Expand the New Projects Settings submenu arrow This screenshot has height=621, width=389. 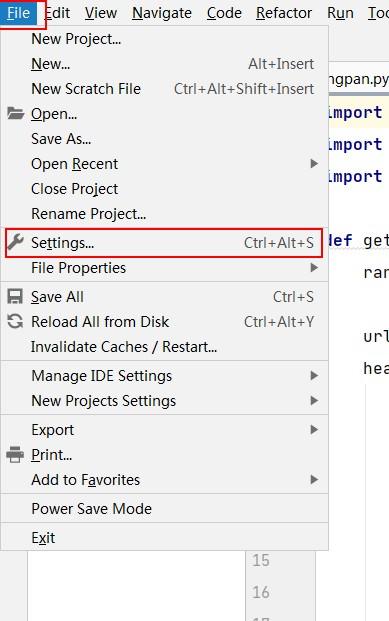coord(314,400)
